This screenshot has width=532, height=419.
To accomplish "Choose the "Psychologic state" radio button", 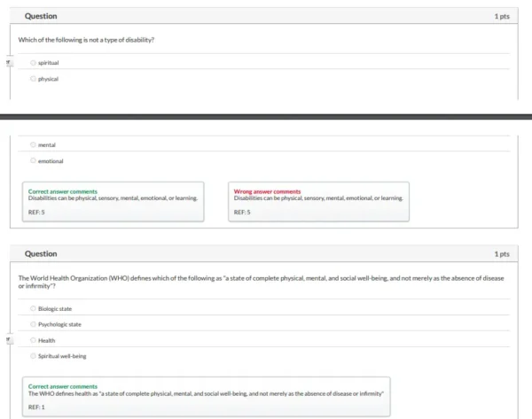I will (34, 324).
